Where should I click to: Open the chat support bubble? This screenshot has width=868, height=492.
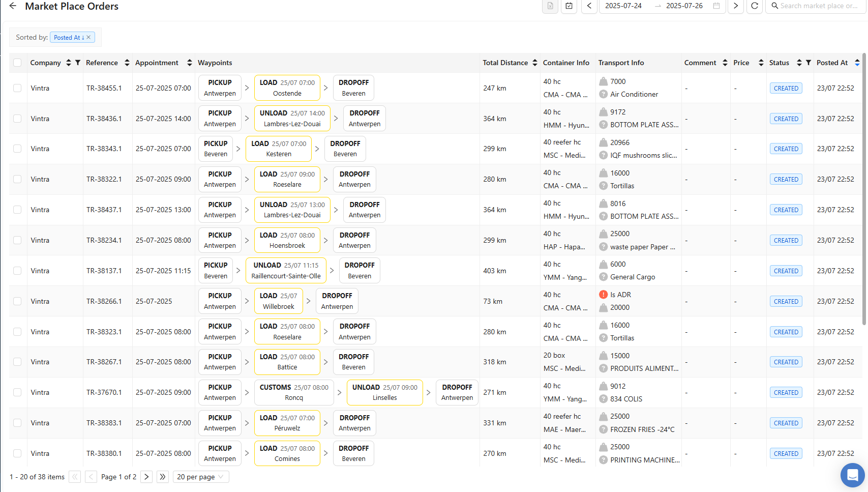pos(853,475)
